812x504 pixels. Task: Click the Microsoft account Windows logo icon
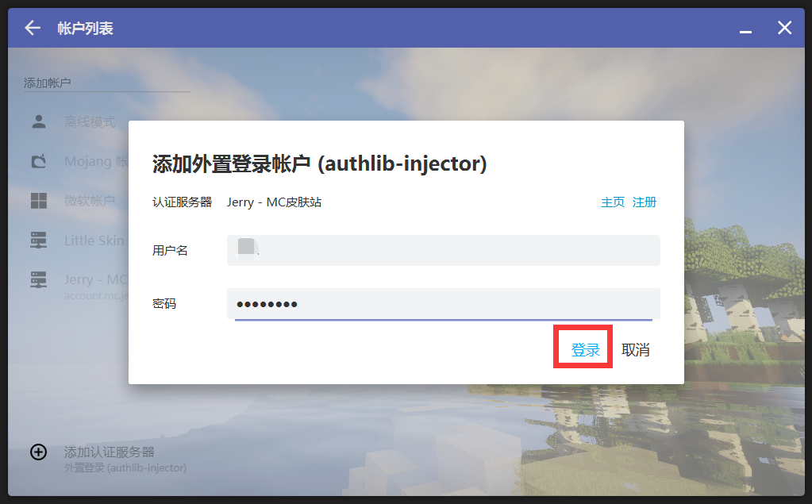[39, 201]
